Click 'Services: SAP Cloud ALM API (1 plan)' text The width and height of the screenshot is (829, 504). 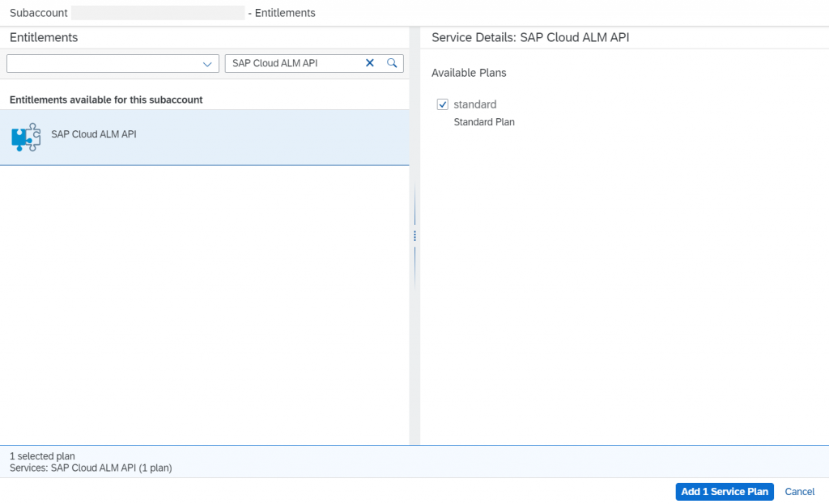coord(91,468)
